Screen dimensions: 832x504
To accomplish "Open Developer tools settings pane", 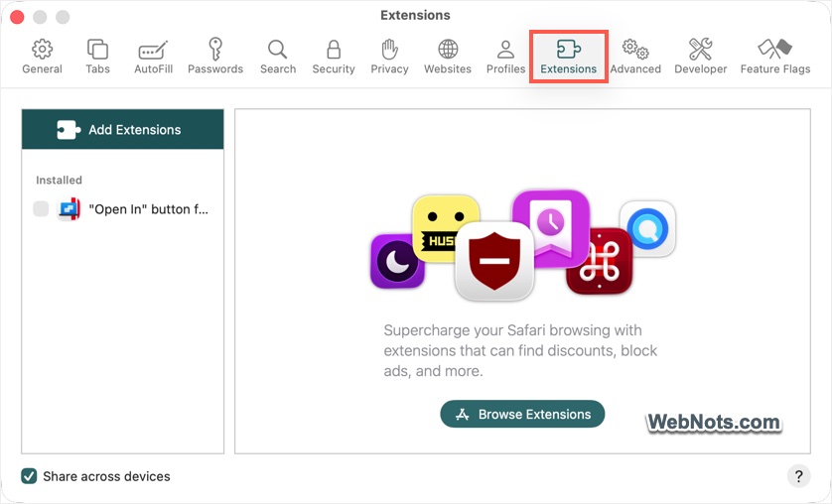I will tap(700, 57).
